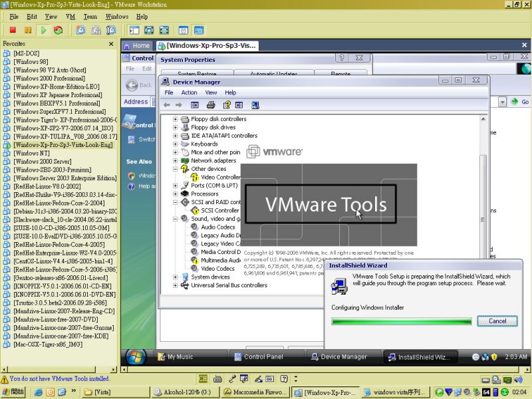Click the Favorites panel horizontal scrollbar
This screenshot has width=532, height=399.
(x=59, y=370)
